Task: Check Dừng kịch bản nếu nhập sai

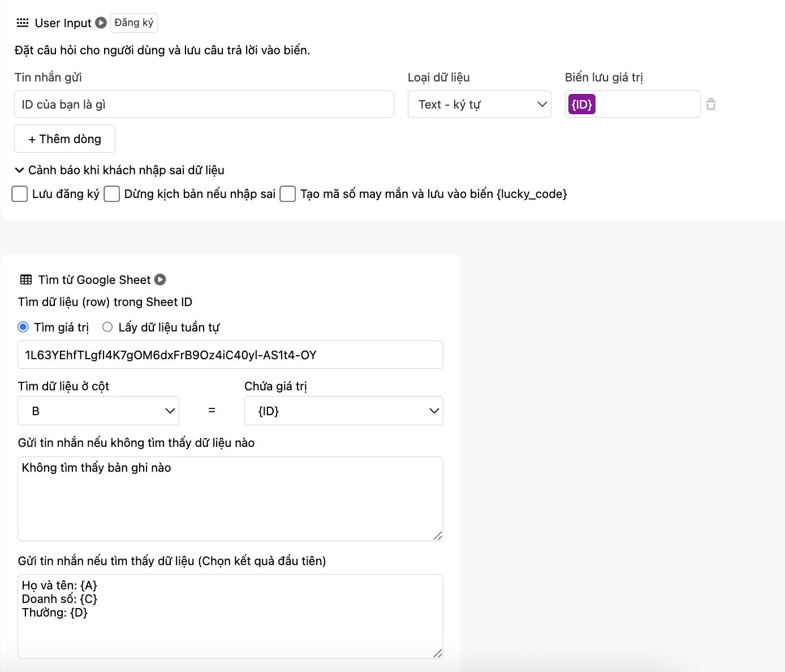Action: [112, 194]
